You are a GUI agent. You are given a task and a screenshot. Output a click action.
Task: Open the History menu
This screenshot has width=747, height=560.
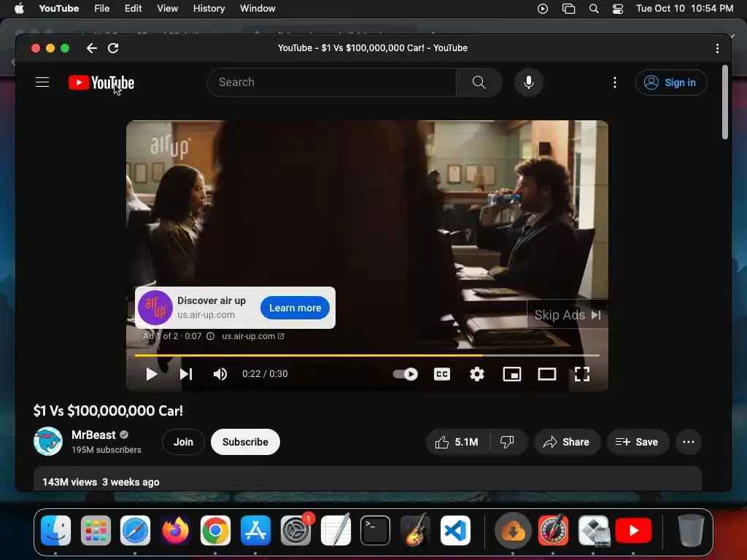(209, 9)
